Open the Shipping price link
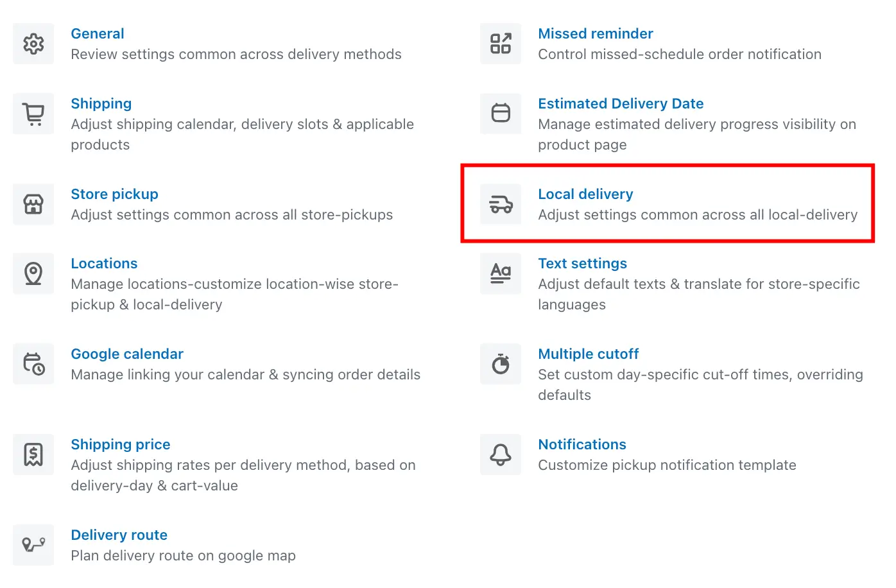The image size is (896, 588). tap(121, 444)
